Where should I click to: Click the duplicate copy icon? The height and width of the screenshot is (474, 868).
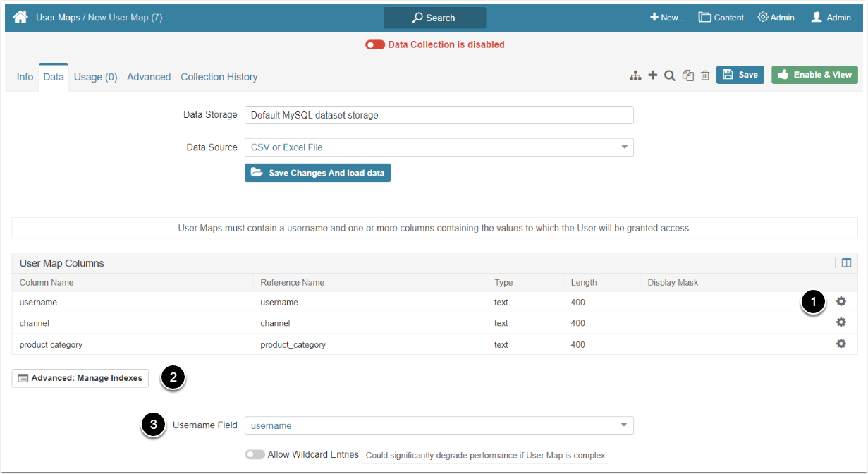pos(688,75)
